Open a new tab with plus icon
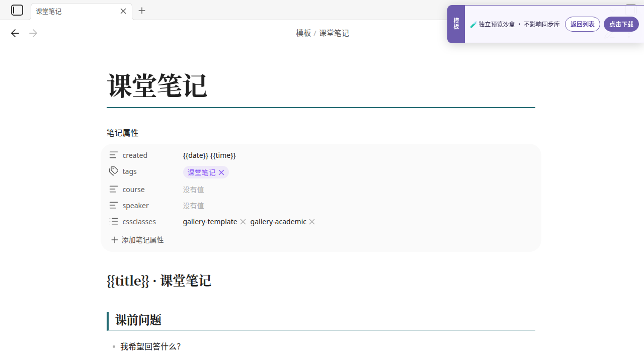 (142, 11)
